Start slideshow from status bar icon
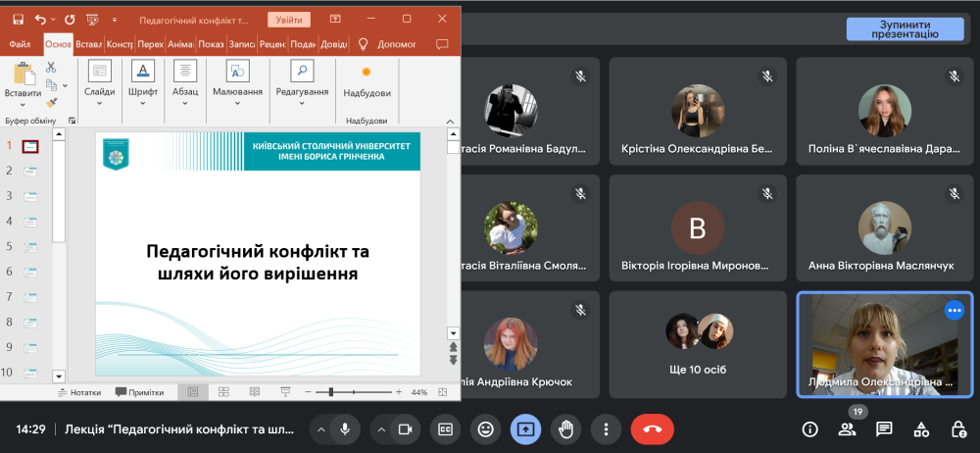This screenshot has width=980, height=453. click(x=285, y=392)
